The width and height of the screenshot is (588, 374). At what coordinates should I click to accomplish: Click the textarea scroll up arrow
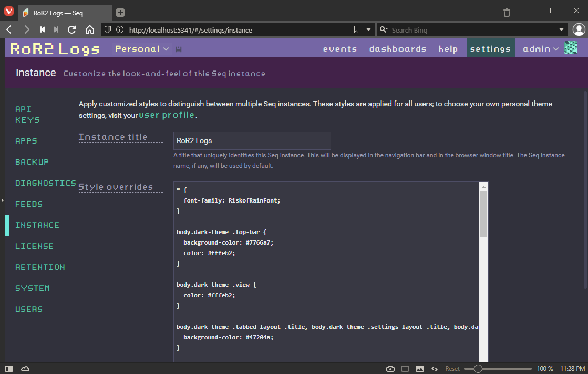[484, 186]
